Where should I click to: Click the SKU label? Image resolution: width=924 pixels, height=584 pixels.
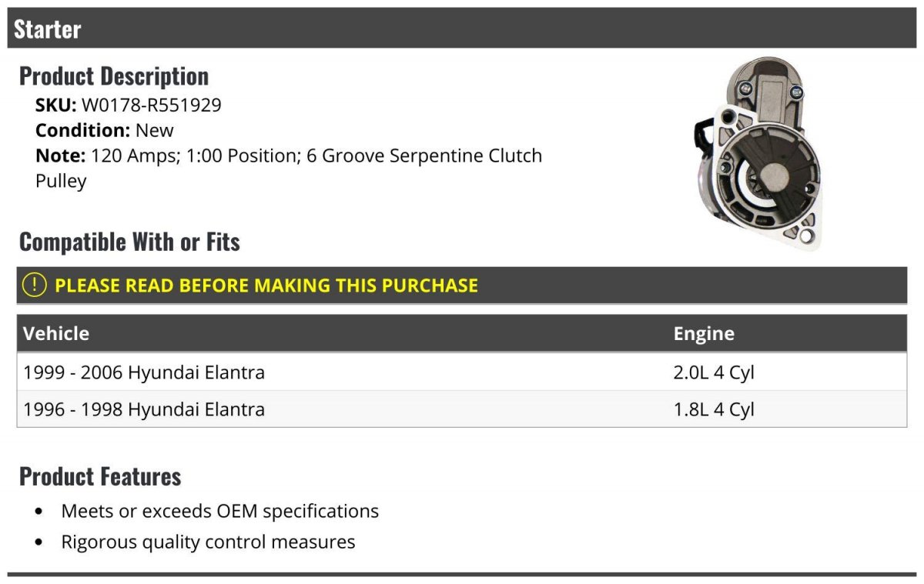tap(55, 105)
